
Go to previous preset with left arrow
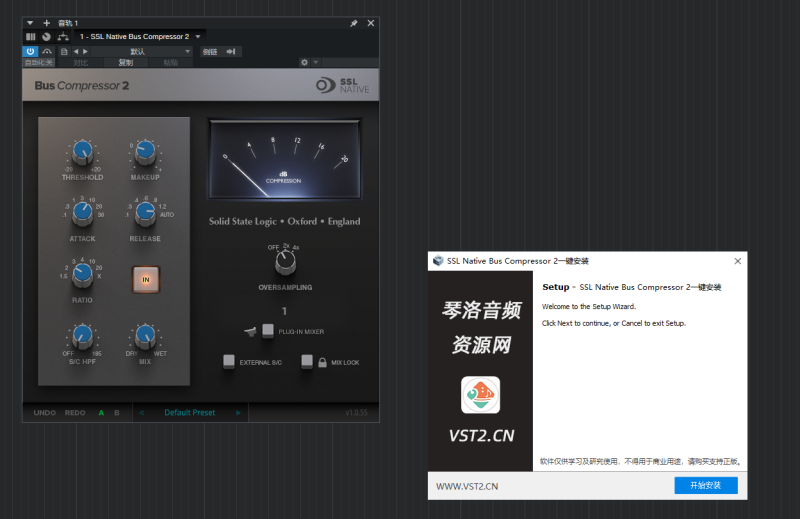(142, 412)
